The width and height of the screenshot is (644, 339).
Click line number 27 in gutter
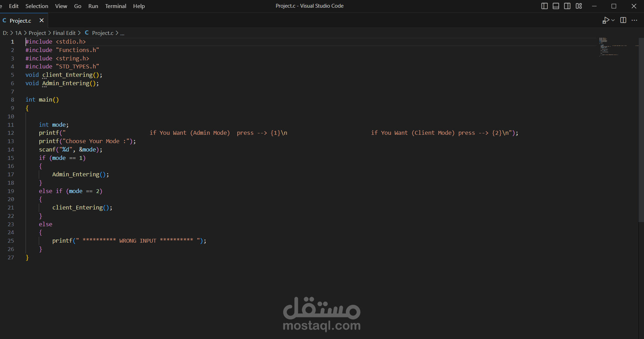point(11,258)
